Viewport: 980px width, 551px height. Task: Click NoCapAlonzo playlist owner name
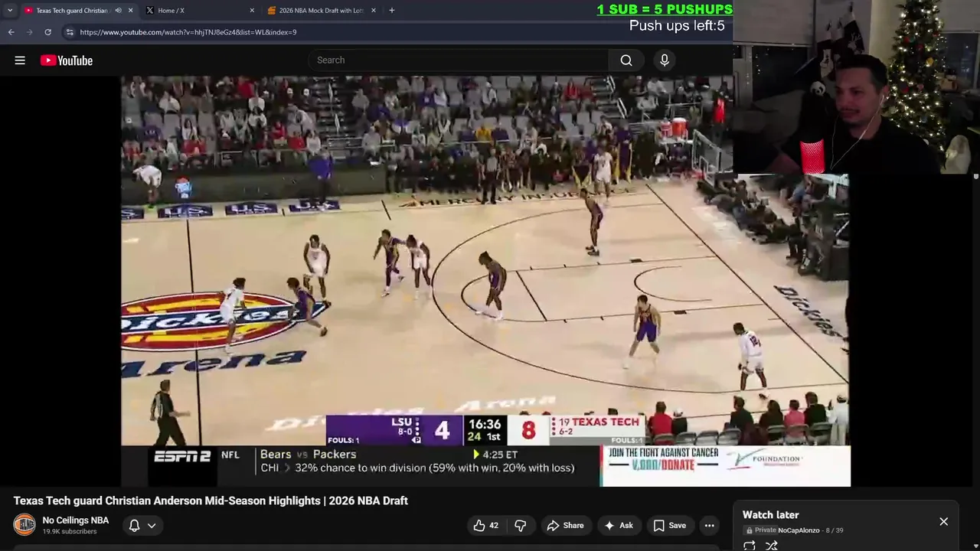click(799, 530)
